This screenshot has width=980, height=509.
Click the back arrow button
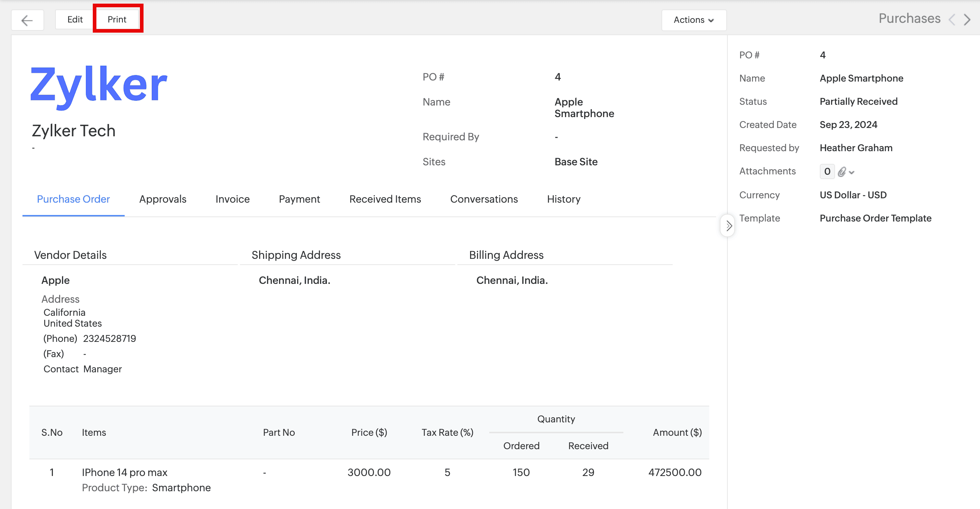pos(27,20)
